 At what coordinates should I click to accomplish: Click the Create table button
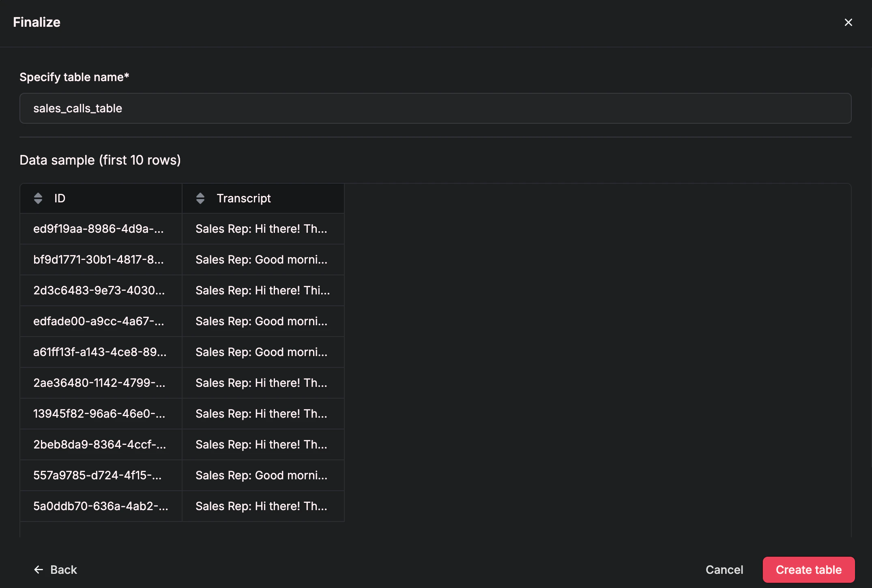click(x=808, y=570)
